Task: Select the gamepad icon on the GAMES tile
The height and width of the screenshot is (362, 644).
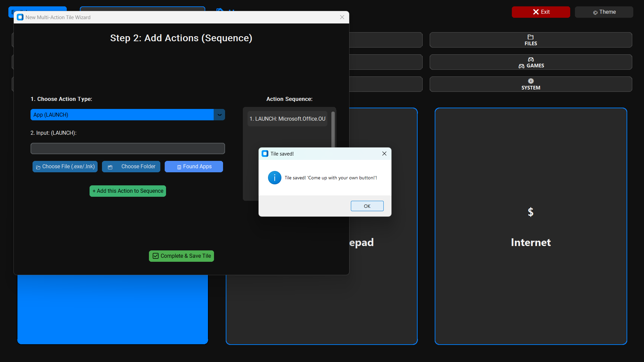Action: point(531,60)
